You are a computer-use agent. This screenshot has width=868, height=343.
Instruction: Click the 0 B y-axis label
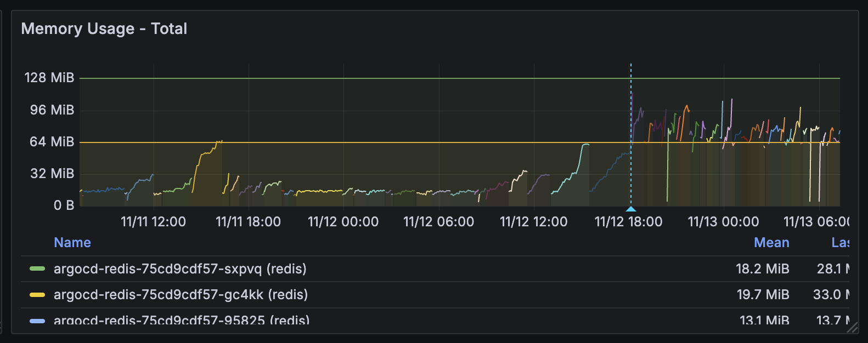point(64,205)
